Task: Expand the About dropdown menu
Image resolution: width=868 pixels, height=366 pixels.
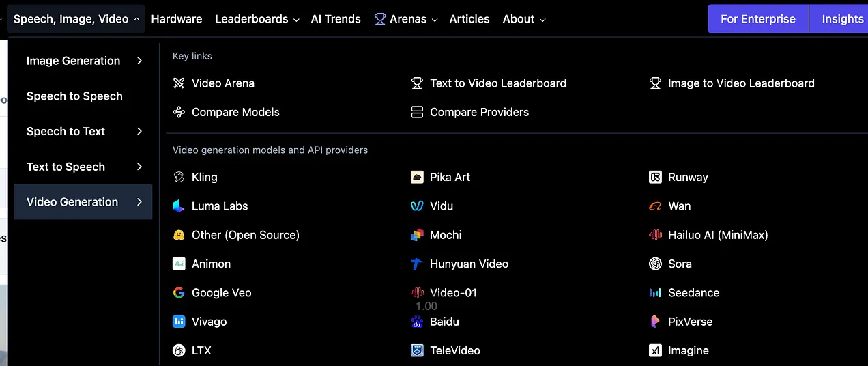Action: click(x=524, y=19)
